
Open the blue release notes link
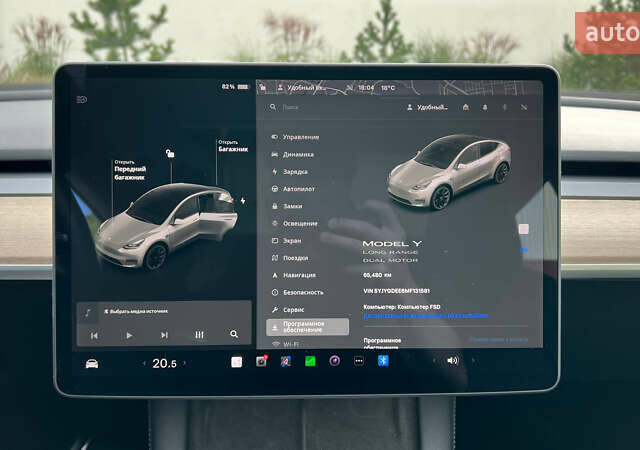(x=498, y=339)
